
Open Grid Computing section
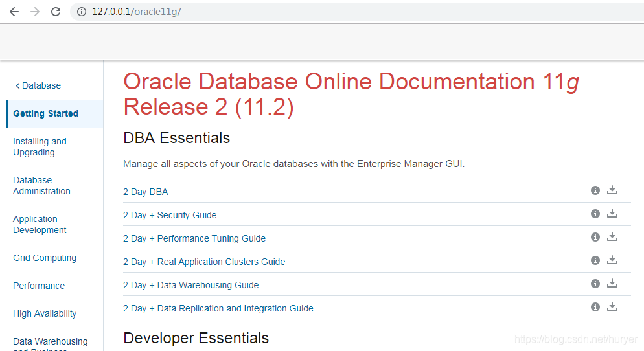pyautogui.click(x=45, y=258)
